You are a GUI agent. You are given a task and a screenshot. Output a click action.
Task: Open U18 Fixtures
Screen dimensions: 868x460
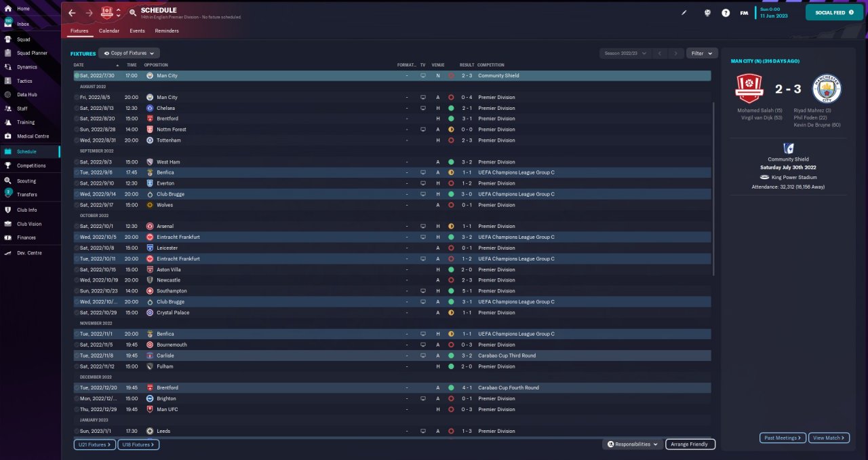coord(138,444)
